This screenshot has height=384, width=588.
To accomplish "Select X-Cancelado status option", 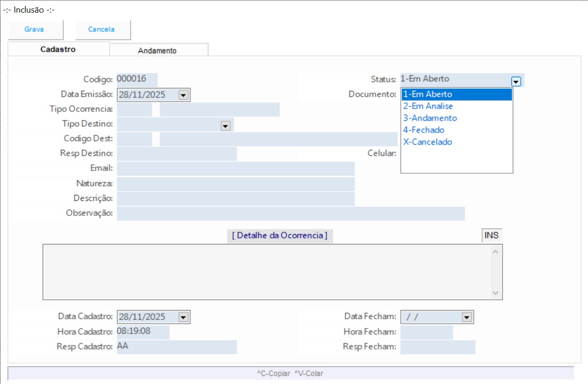I will (x=428, y=142).
